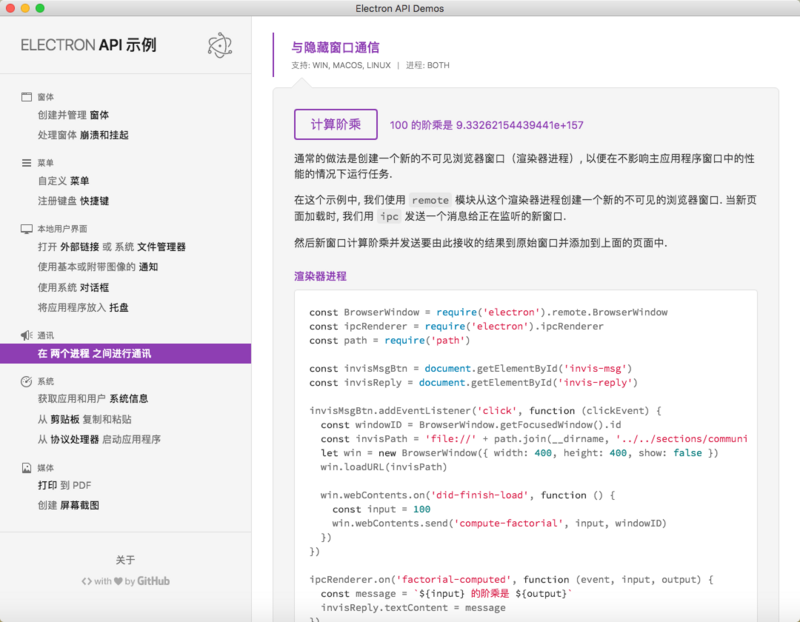The width and height of the screenshot is (800, 622).
Task: Open 使用基本或附带图像的 通知 demo
Action: click(x=98, y=267)
